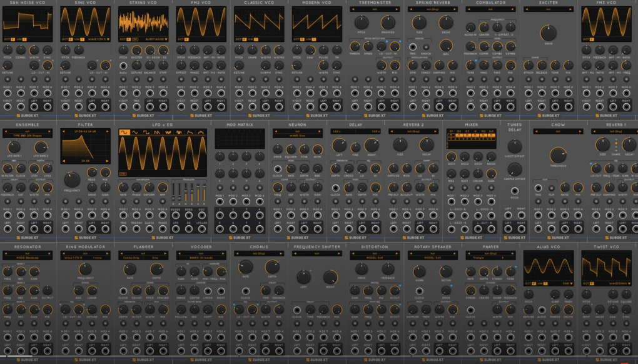Click Ring Modulator 1 voice selector
This screenshot has height=364, width=638.
tap(97, 258)
